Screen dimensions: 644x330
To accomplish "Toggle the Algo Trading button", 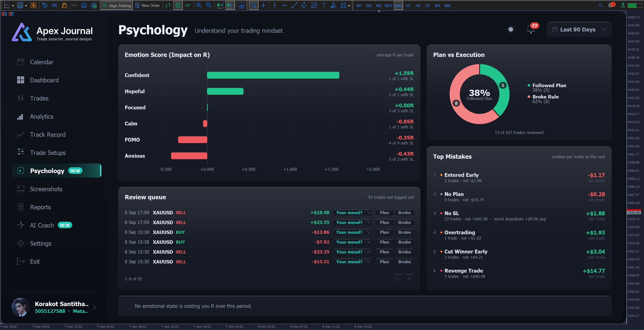I will 117,5.
